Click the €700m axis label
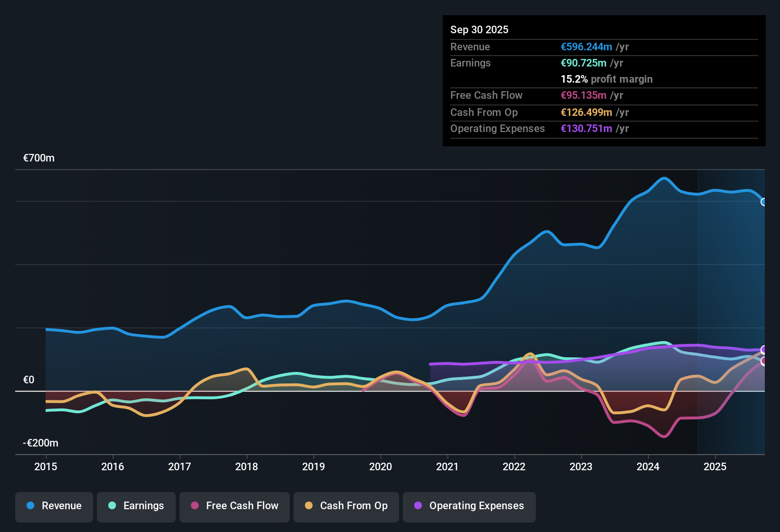The width and height of the screenshot is (780, 532). coord(38,158)
